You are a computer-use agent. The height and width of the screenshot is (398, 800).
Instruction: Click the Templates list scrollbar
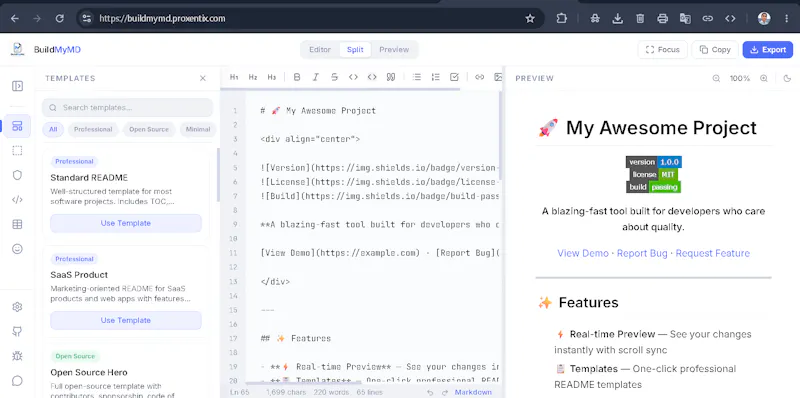(x=218, y=175)
